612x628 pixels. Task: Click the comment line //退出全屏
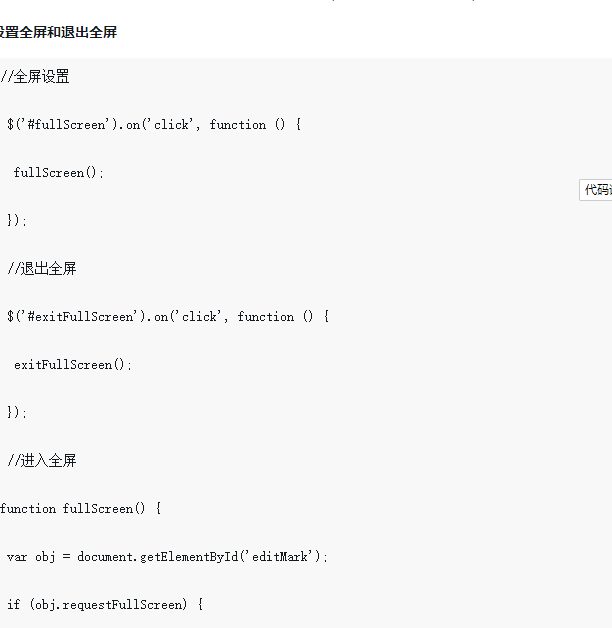click(42, 268)
